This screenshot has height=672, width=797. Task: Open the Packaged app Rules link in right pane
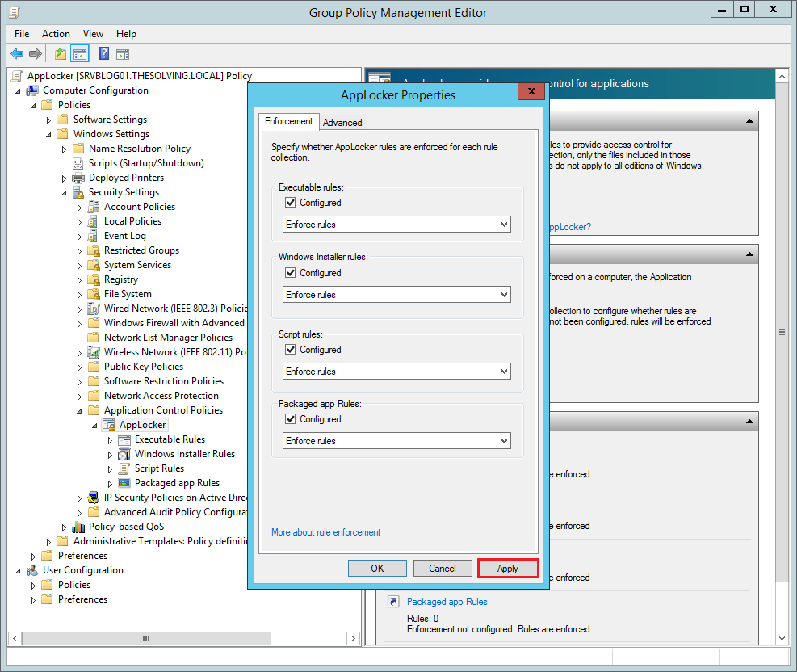(x=447, y=602)
